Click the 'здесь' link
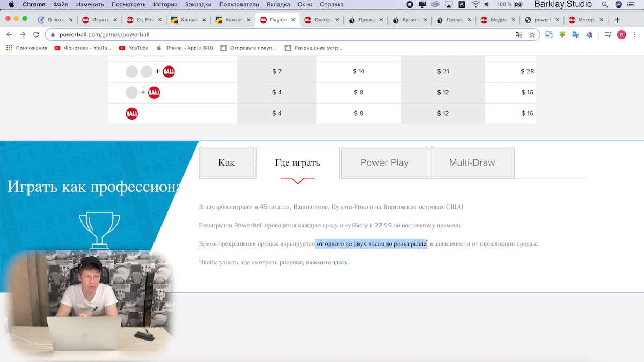 point(340,262)
